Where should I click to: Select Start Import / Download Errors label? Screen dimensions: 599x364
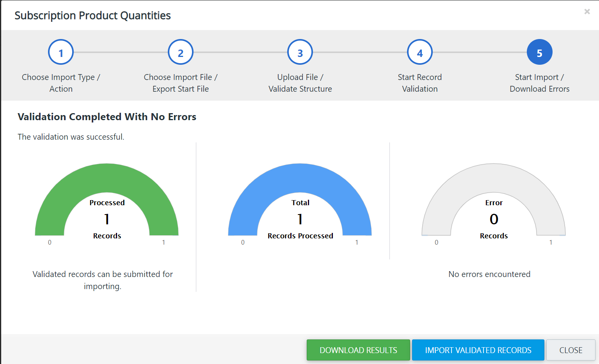click(x=540, y=83)
